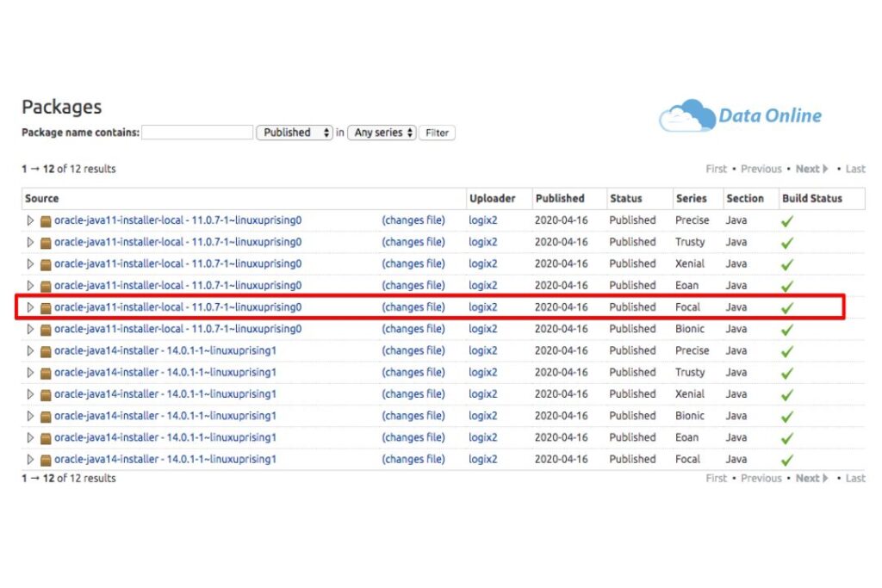Go to Next page using top pagination
Image resolution: width=882 pixels, height=588 pixels.
click(811, 169)
